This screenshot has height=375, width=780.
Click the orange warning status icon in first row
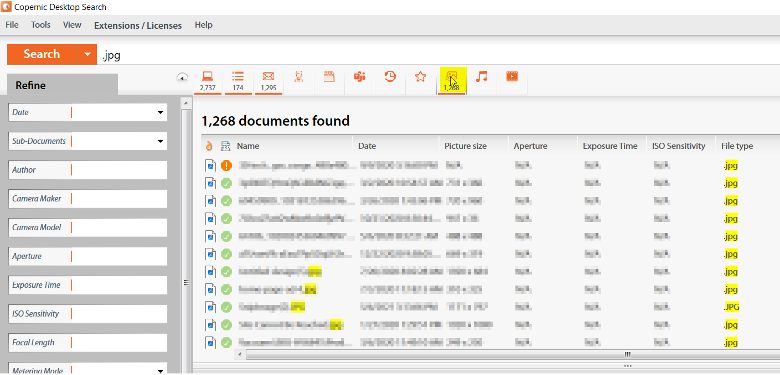click(226, 165)
